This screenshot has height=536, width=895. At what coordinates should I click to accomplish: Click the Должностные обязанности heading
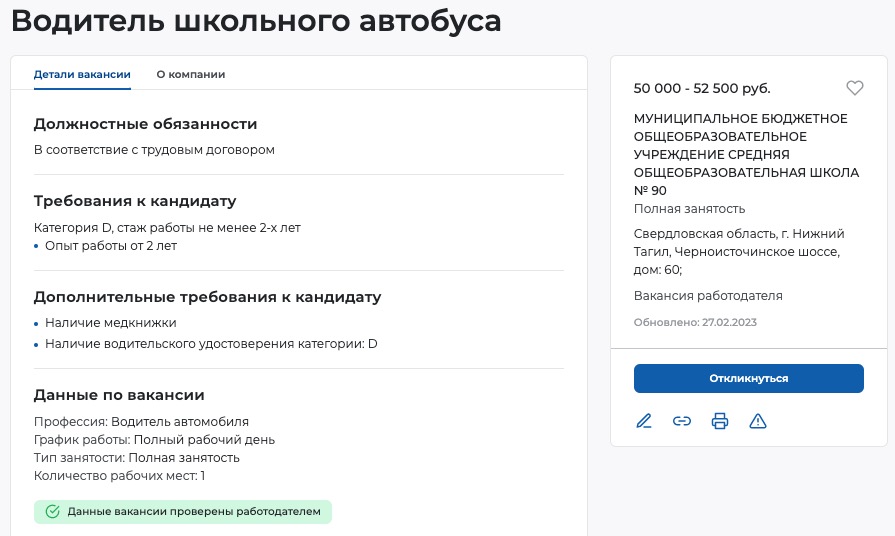pos(146,124)
